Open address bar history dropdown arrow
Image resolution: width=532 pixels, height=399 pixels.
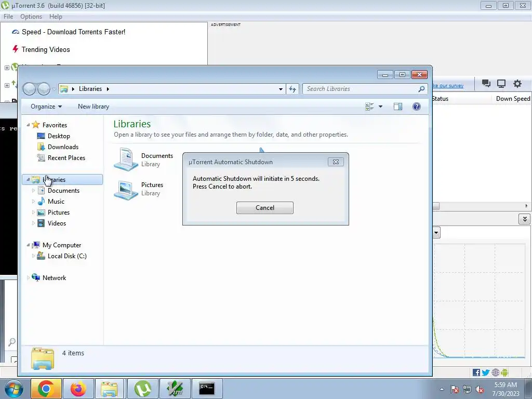pyautogui.click(x=281, y=89)
